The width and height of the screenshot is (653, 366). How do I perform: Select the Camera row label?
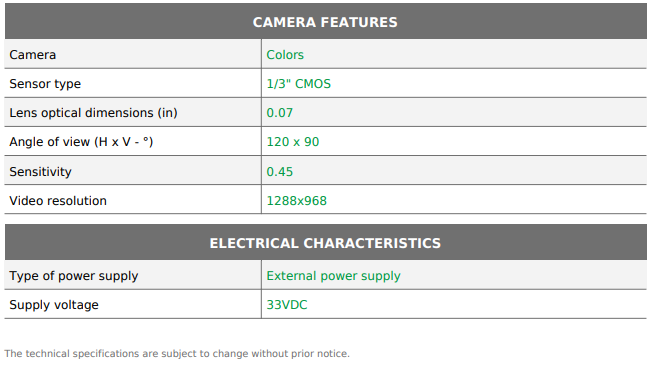coord(32,55)
